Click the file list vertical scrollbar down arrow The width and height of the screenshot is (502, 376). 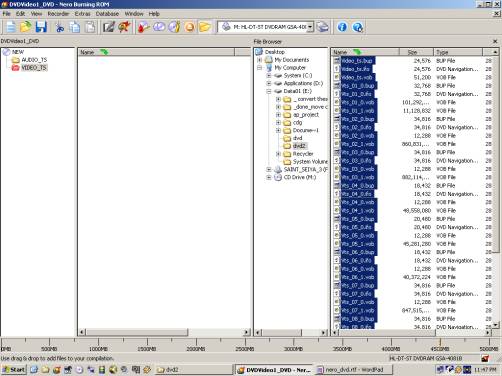495,324
